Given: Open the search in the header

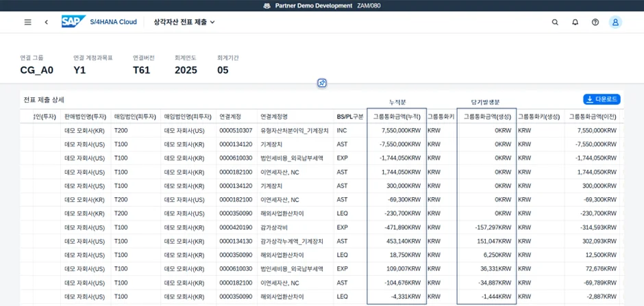Looking at the screenshot, I should [x=555, y=22].
